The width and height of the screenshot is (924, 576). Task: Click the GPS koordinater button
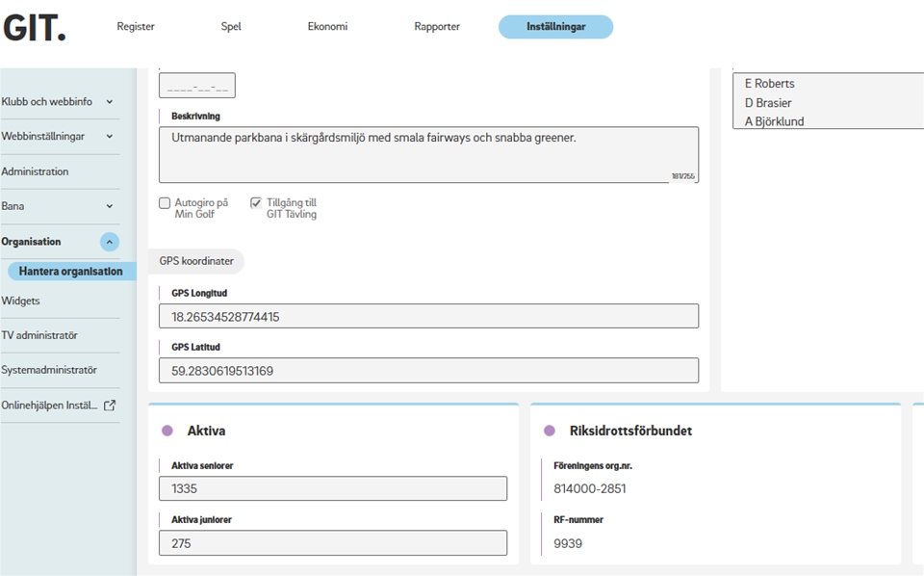196,261
